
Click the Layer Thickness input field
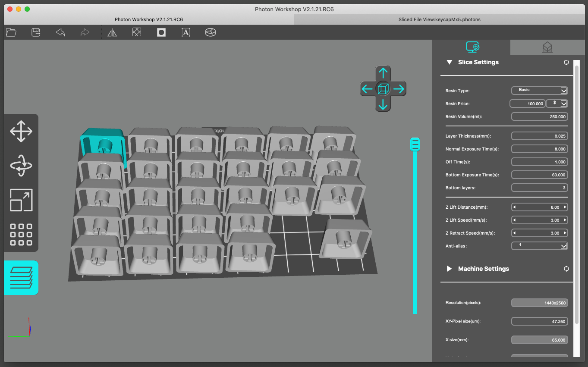(x=540, y=136)
